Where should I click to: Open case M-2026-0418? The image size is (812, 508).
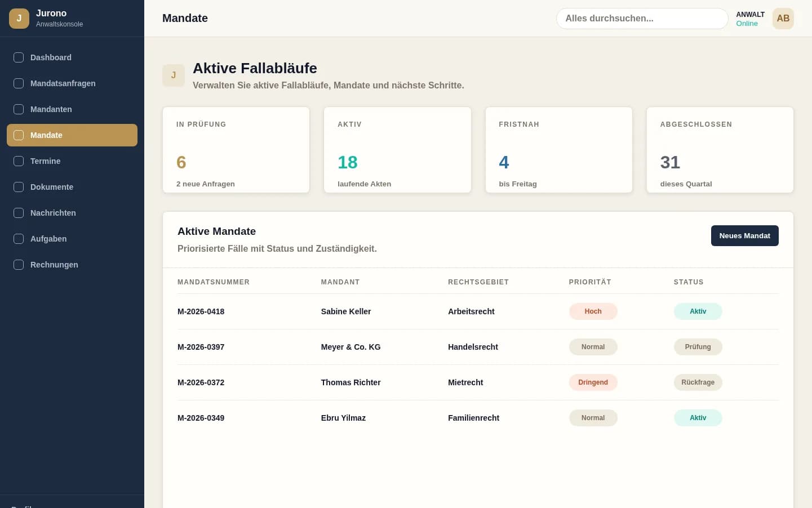click(201, 311)
